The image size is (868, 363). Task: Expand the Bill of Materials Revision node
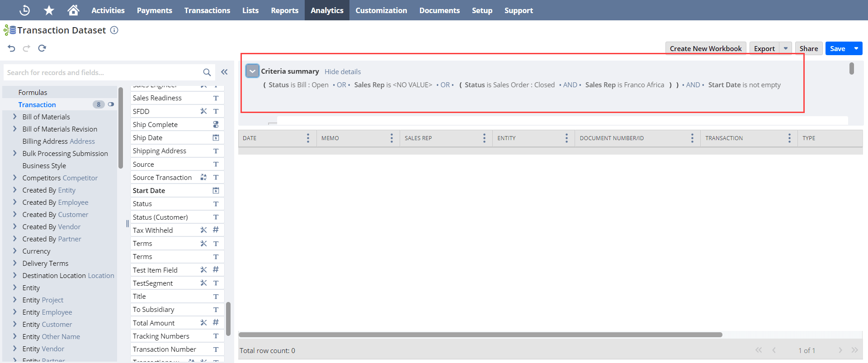click(15, 129)
